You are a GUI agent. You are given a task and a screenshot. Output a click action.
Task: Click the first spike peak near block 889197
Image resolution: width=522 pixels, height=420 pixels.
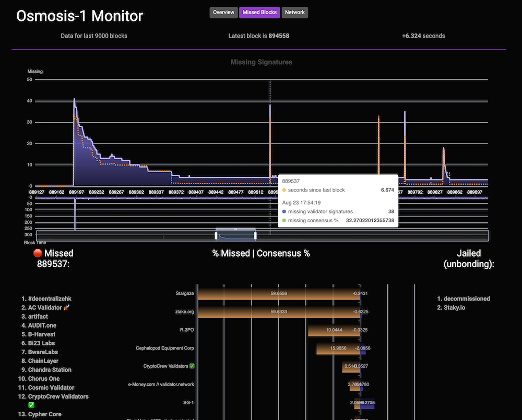coord(74,99)
